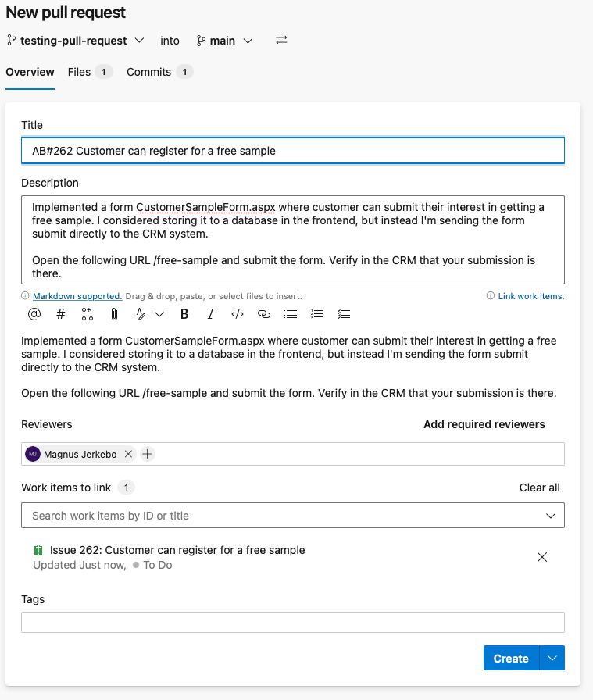Open the text formatting style icon
The image size is (593, 700).
pos(141,314)
